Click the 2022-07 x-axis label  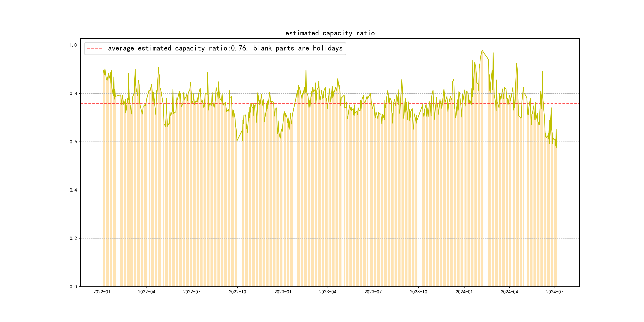tap(192, 292)
